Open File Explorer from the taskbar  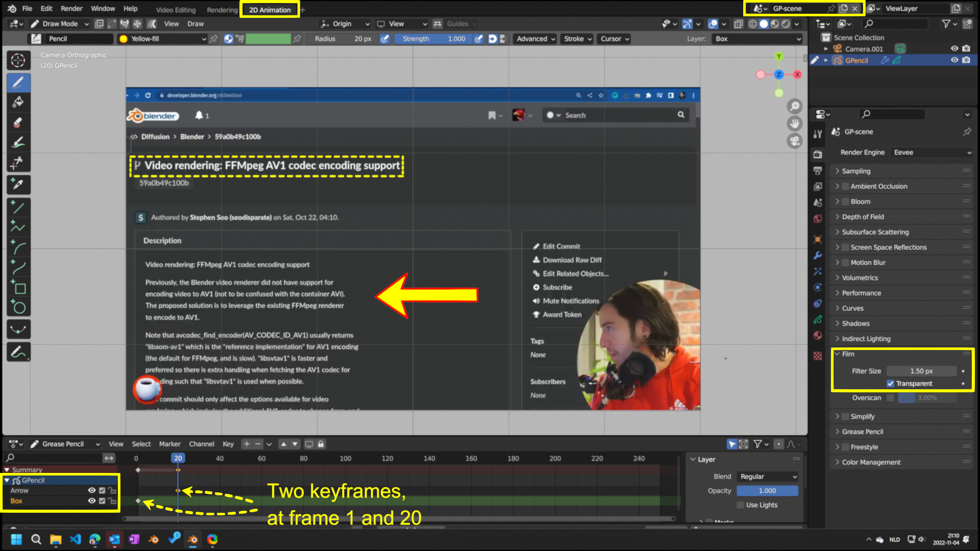[56, 539]
